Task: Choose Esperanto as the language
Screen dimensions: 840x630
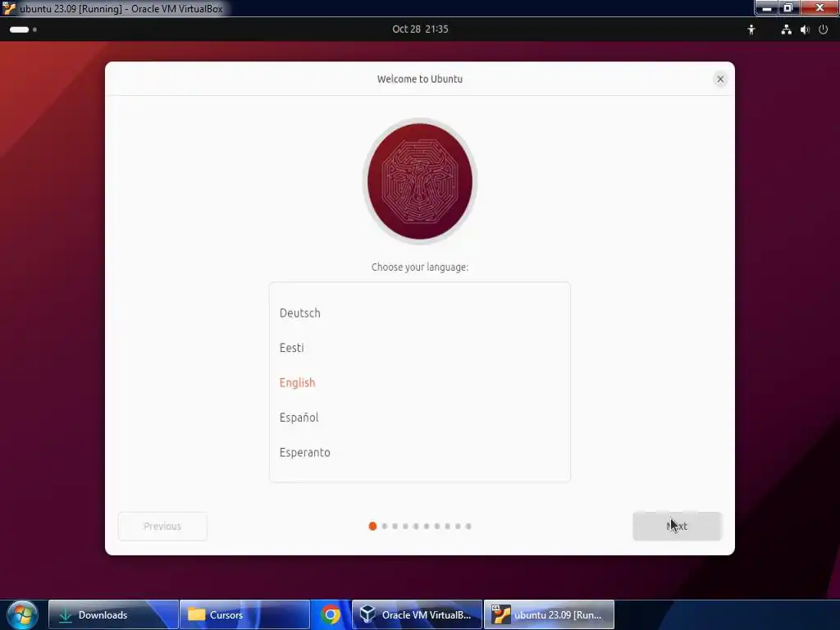Action: pos(419,452)
